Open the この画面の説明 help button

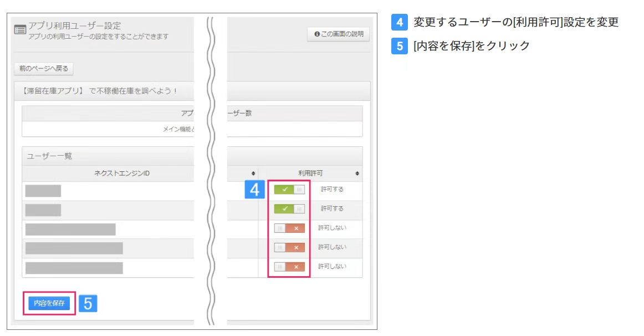(x=339, y=34)
